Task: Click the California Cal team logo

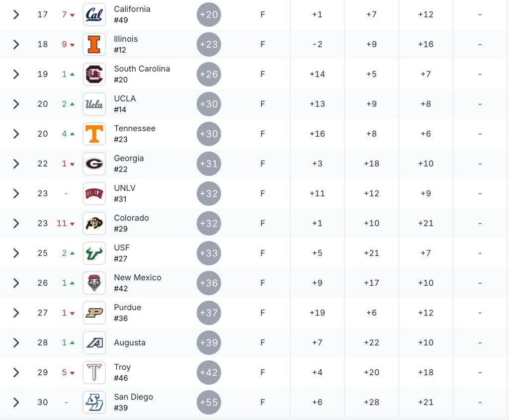Action: click(94, 14)
